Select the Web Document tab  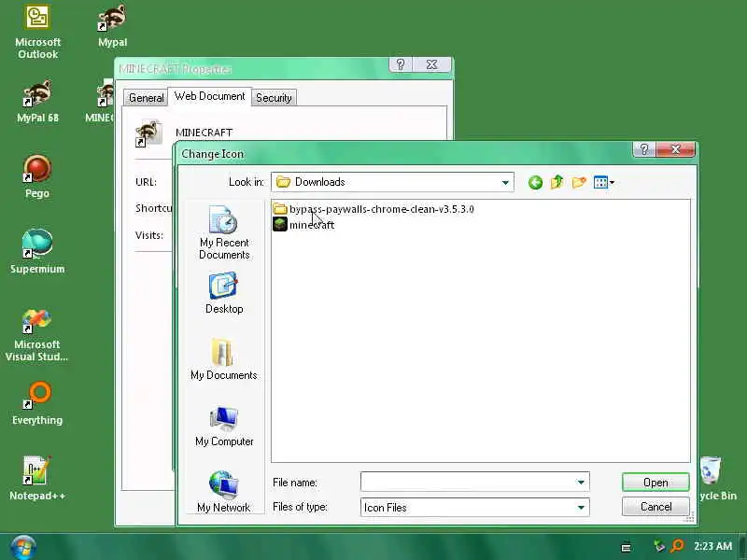point(209,96)
